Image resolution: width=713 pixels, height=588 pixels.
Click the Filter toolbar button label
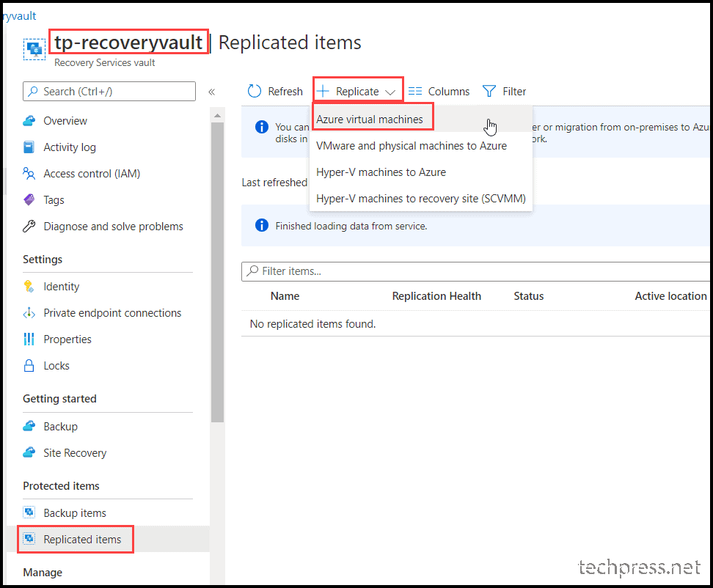[514, 92]
